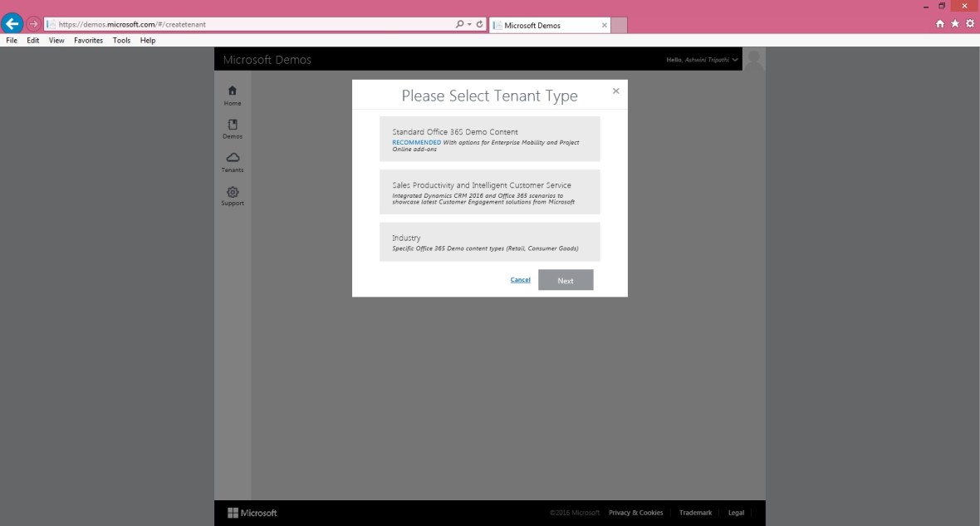Open the Tenants cloud icon
The height and width of the screenshot is (526, 980).
click(x=233, y=158)
